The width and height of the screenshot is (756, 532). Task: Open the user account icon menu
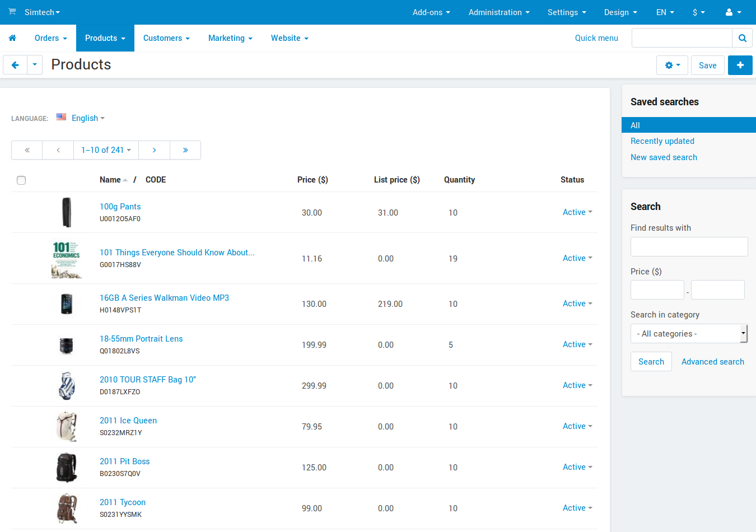tap(733, 12)
